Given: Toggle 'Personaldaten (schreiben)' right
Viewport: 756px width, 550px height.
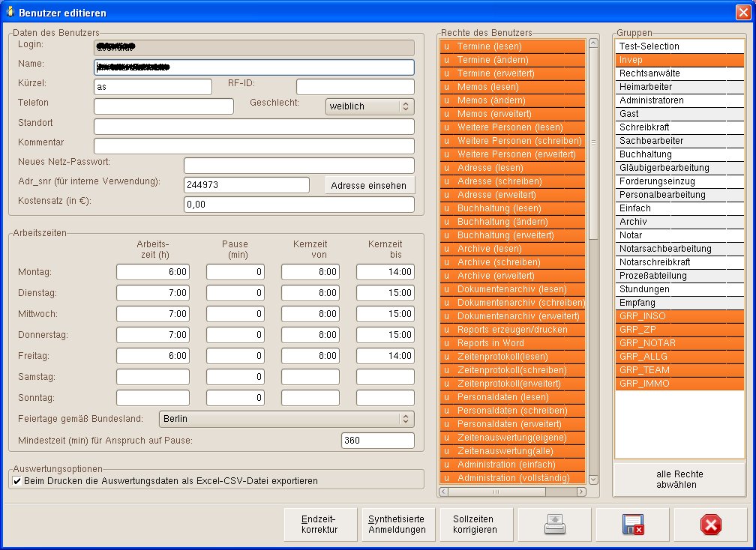Looking at the screenshot, I should 512,411.
